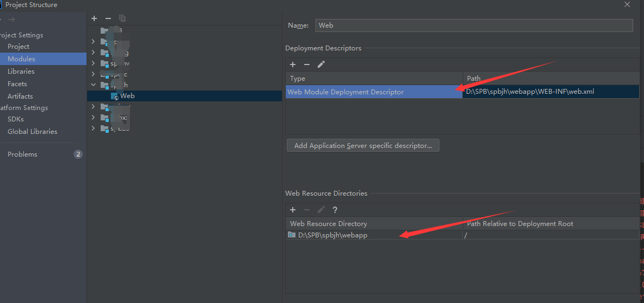The height and width of the screenshot is (303, 644).
Task: Open help via the question mark icon
Action: click(335, 210)
